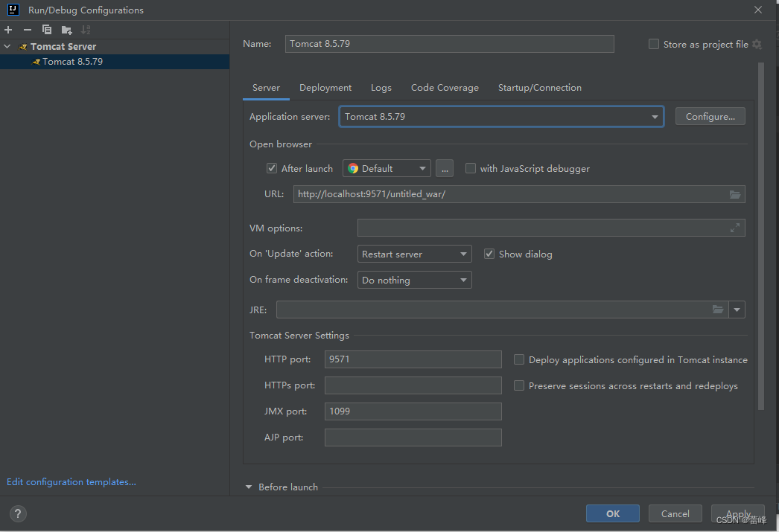
Task: Click the Save Configuration folder icon
Action: click(66, 30)
